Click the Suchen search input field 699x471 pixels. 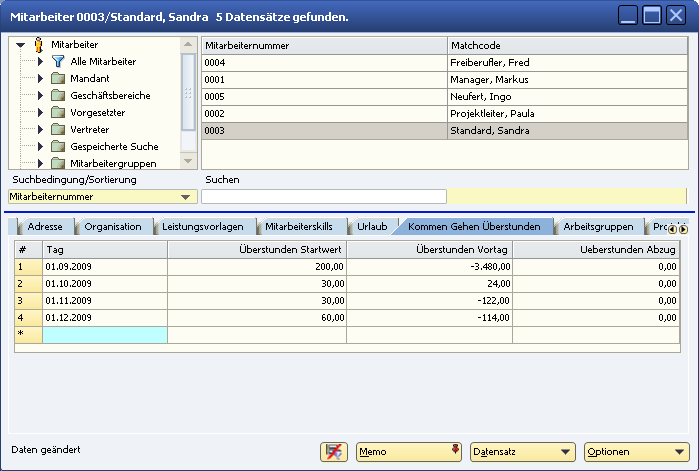pyautogui.click(x=324, y=197)
